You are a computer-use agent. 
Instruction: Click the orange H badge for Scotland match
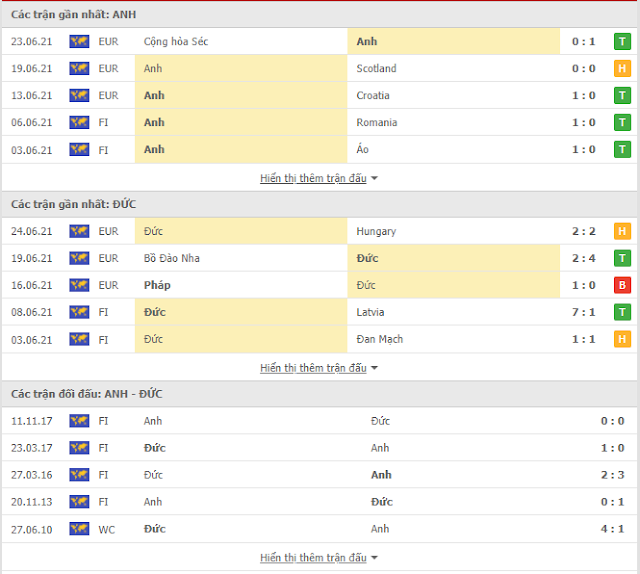(622, 69)
